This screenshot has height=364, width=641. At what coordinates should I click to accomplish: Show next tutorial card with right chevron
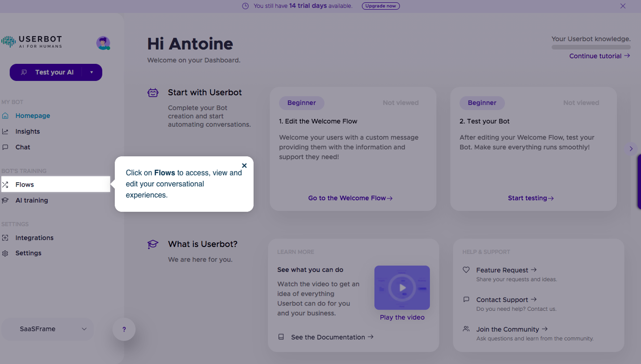[x=631, y=149]
